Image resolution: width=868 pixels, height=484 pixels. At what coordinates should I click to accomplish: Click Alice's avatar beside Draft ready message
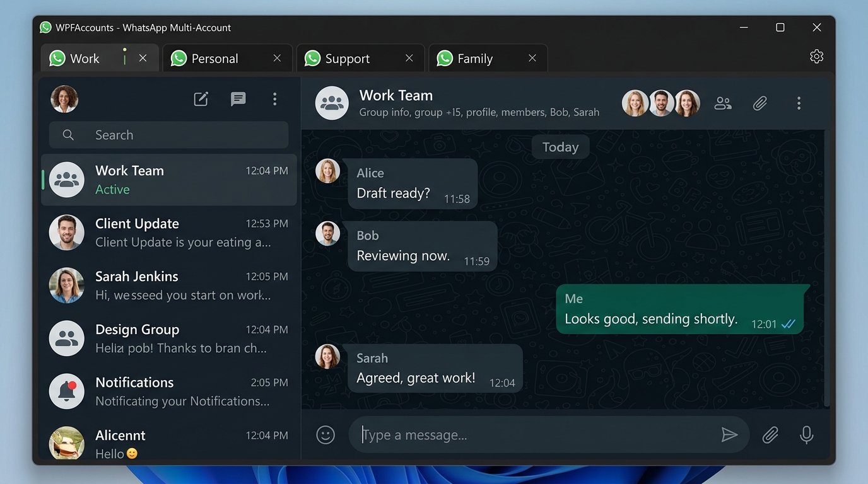point(327,171)
